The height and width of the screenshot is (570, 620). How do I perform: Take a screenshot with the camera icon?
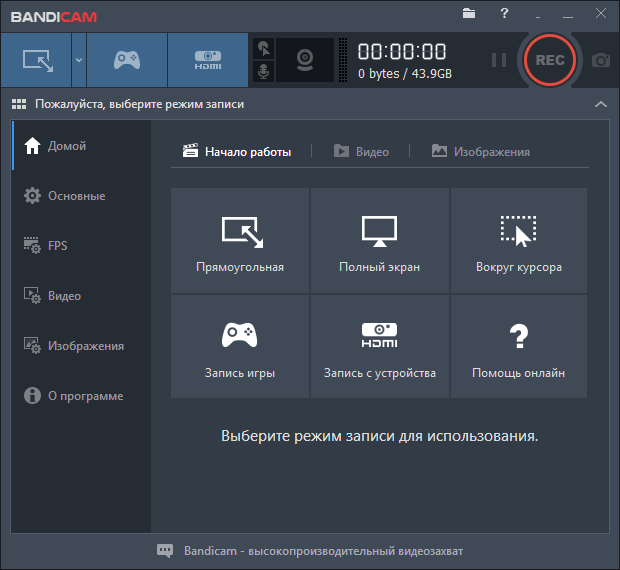point(600,60)
